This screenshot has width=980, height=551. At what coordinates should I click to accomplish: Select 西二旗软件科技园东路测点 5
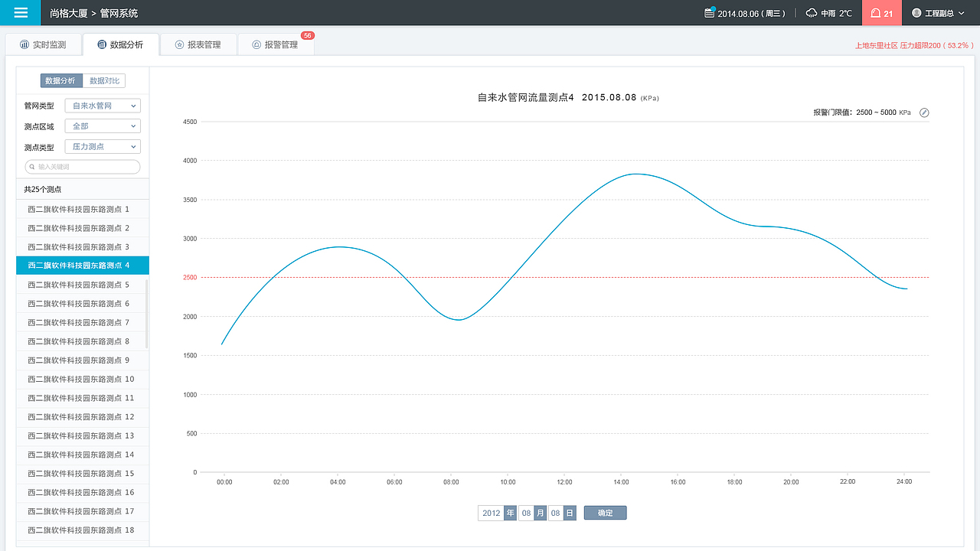point(83,285)
